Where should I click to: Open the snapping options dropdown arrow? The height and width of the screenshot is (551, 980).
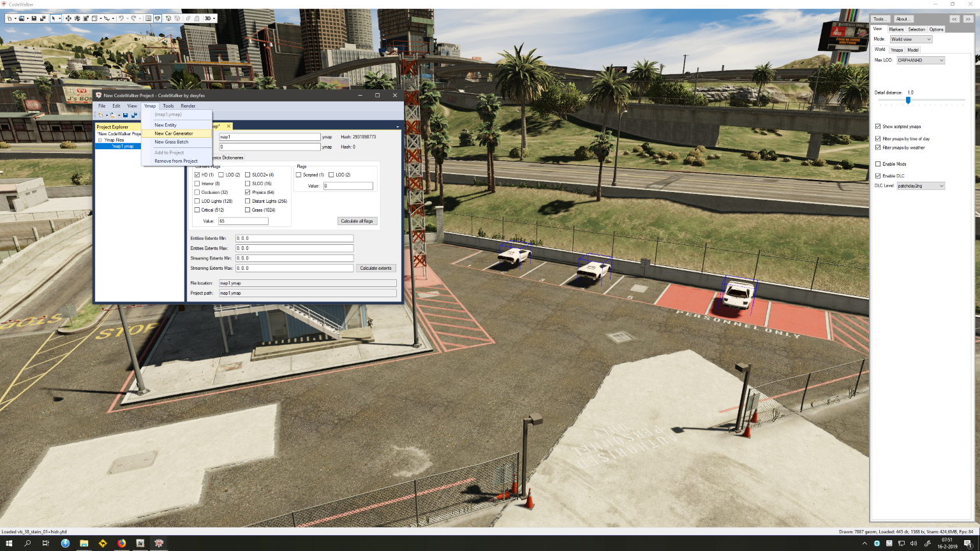tap(113, 18)
